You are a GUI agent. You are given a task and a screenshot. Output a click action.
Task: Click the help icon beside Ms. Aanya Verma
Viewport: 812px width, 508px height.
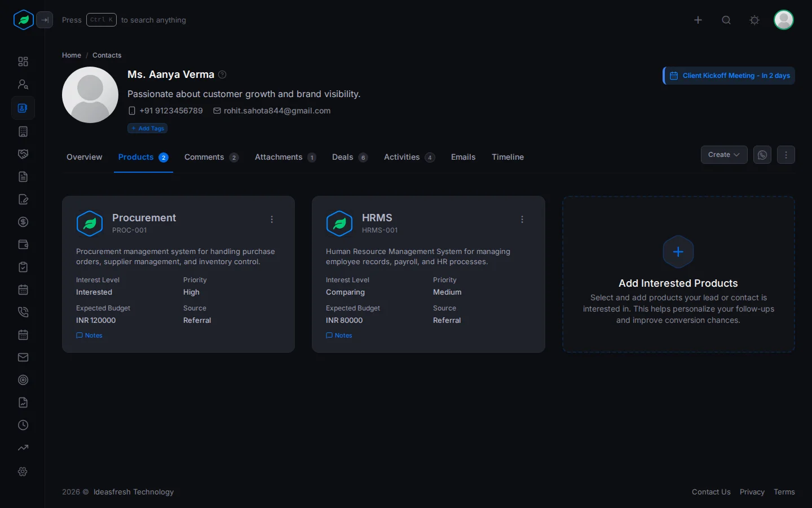coord(222,75)
